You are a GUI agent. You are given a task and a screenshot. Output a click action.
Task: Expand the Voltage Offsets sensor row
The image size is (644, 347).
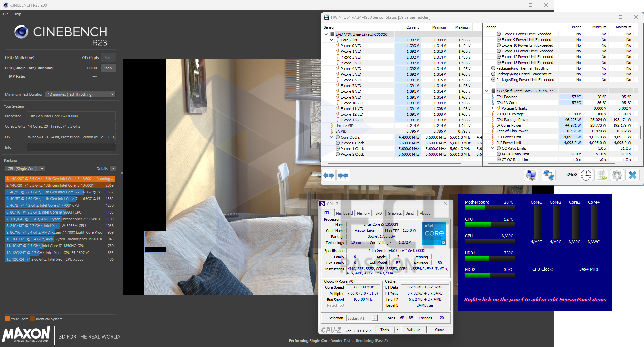[x=493, y=108]
